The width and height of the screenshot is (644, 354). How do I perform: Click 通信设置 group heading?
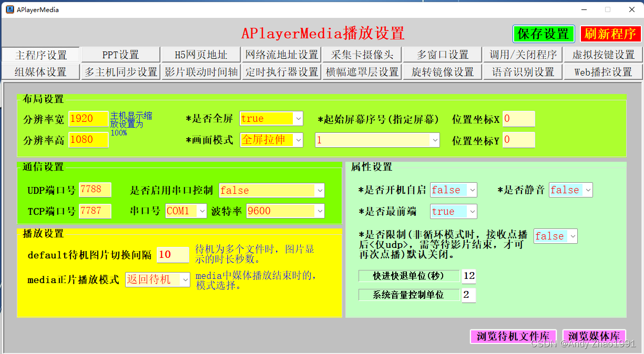point(43,167)
